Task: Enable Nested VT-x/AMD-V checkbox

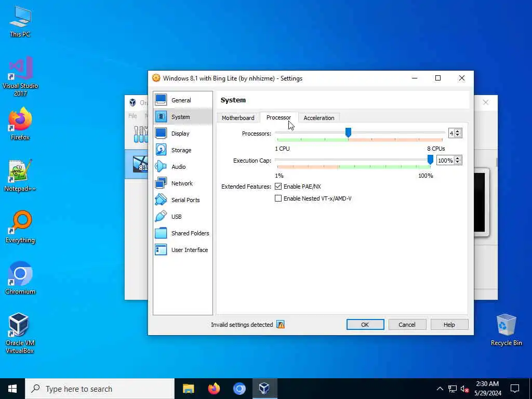Action: pos(278,198)
